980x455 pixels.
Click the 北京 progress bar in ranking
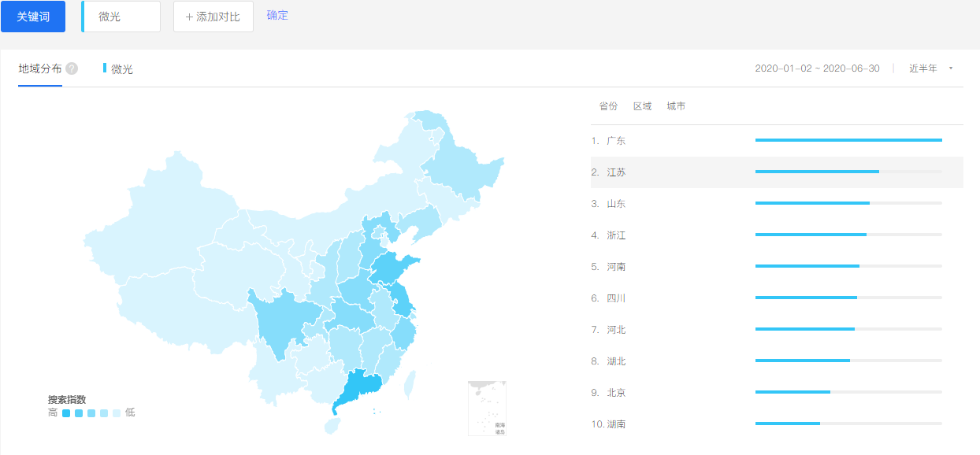click(793, 392)
